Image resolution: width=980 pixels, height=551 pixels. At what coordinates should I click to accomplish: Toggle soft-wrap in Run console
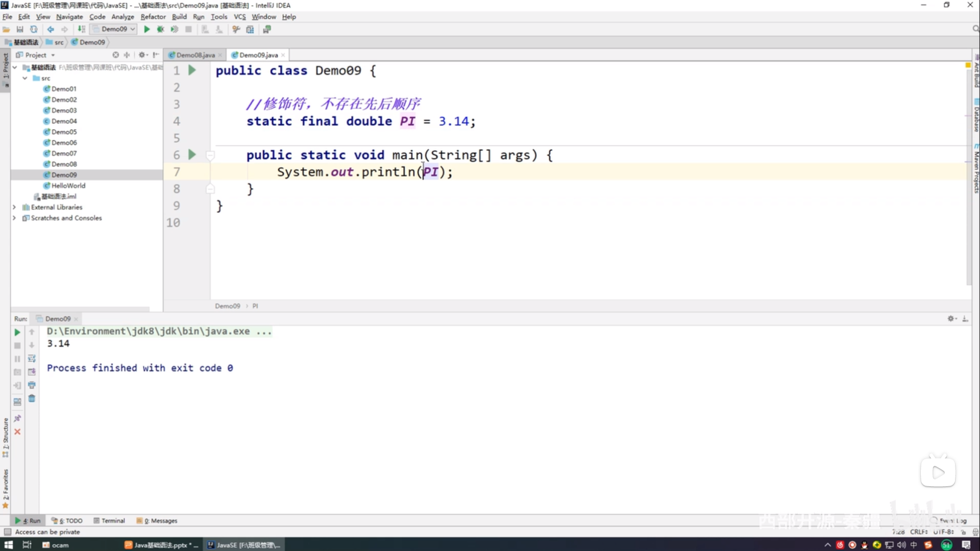[32, 359]
